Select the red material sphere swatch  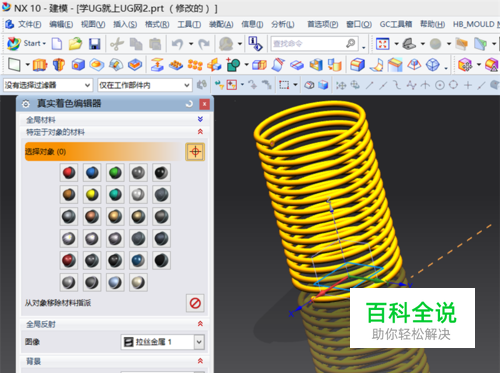point(69,173)
